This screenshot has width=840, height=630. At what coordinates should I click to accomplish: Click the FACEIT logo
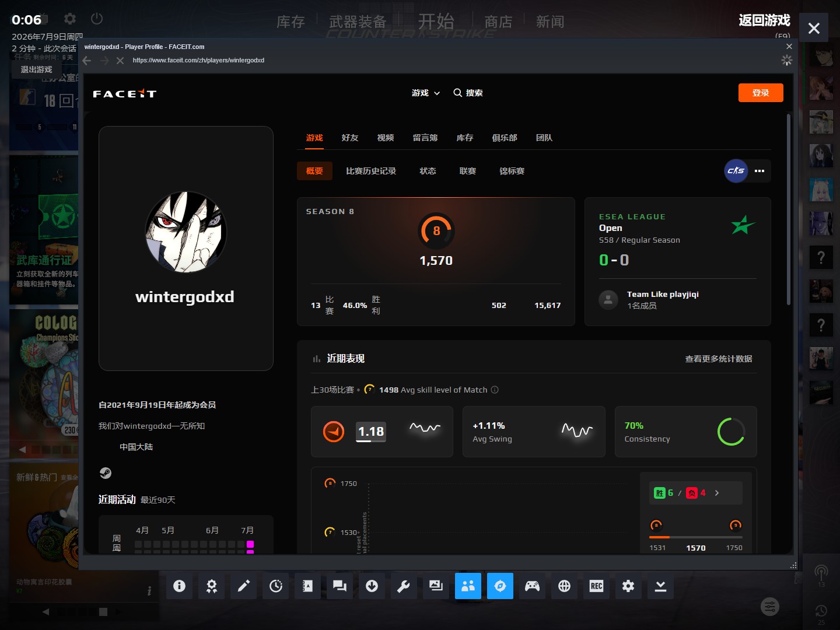[125, 93]
